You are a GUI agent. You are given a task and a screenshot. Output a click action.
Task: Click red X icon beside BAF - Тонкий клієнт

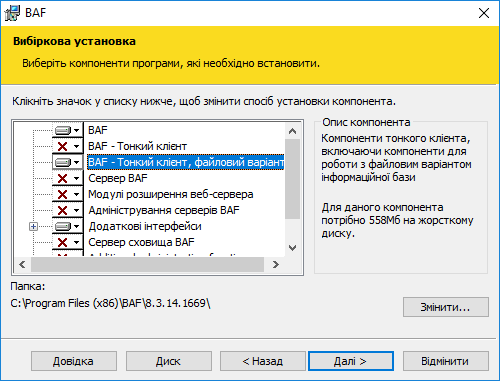[63, 146]
